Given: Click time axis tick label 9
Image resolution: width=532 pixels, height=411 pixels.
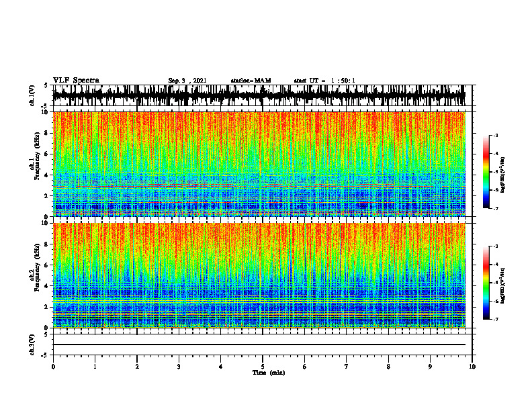Looking at the screenshot, I should [430, 367].
